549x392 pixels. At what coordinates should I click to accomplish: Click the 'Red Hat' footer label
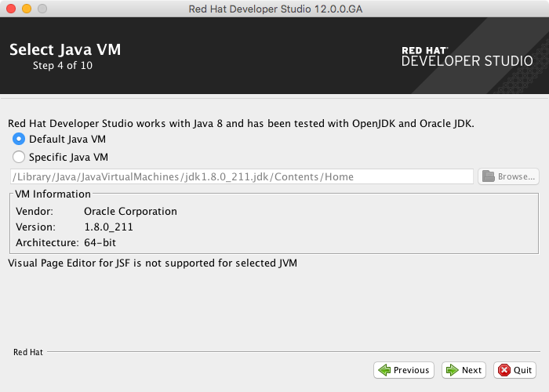click(x=28, y=352)
